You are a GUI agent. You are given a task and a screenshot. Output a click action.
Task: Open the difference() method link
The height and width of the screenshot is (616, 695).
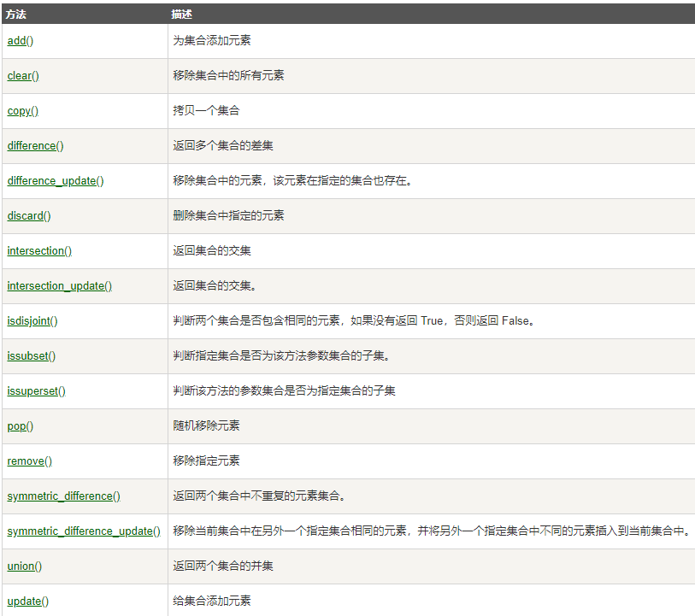coord(35,146)
